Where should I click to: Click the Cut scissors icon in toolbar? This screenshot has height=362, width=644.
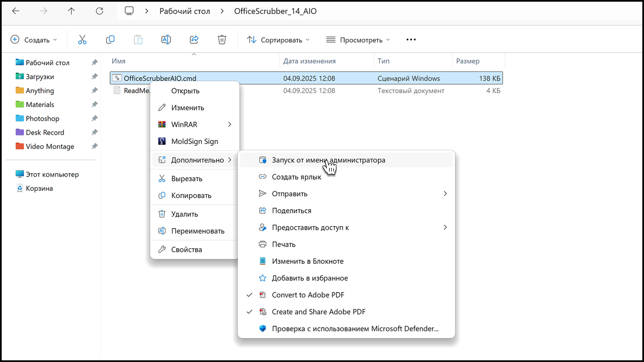[x=82, y=40]
